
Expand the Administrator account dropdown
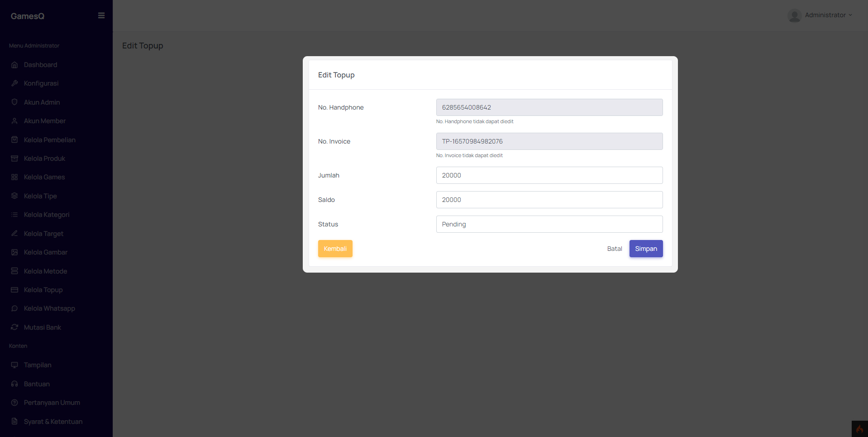click(829, 15)
